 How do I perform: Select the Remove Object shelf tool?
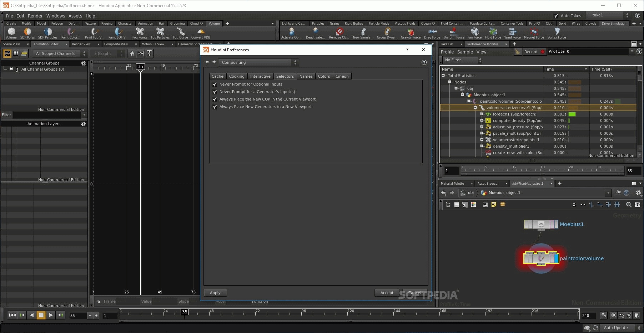339,33
